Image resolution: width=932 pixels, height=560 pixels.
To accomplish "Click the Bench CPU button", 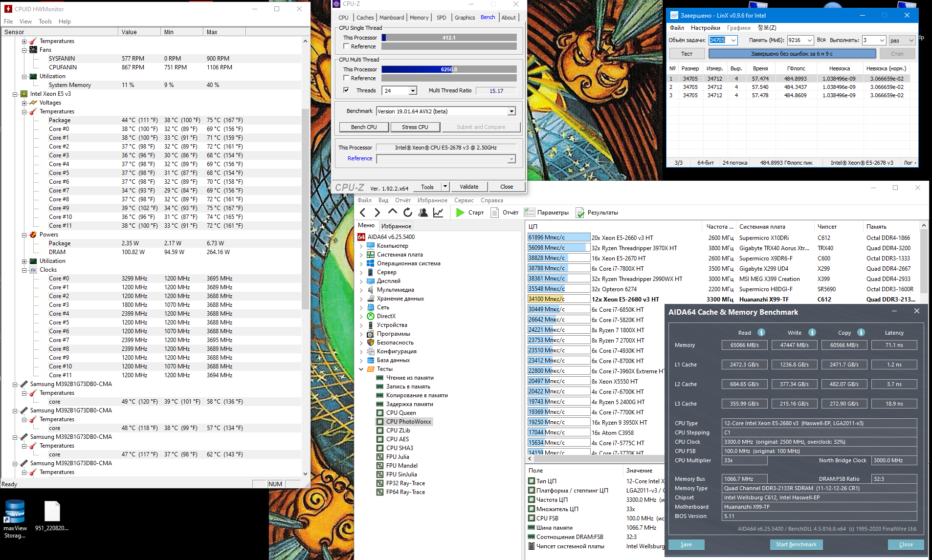I will [x=364, y=127].
